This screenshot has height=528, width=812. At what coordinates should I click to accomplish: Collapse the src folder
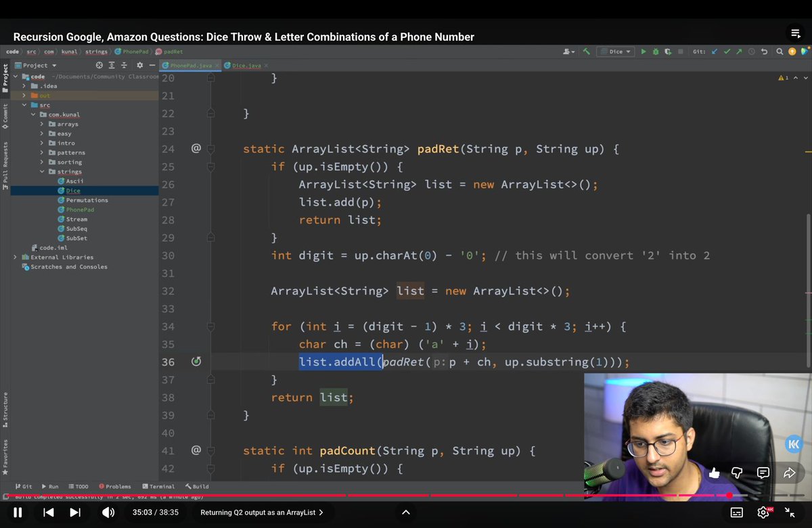pos(24,105)
